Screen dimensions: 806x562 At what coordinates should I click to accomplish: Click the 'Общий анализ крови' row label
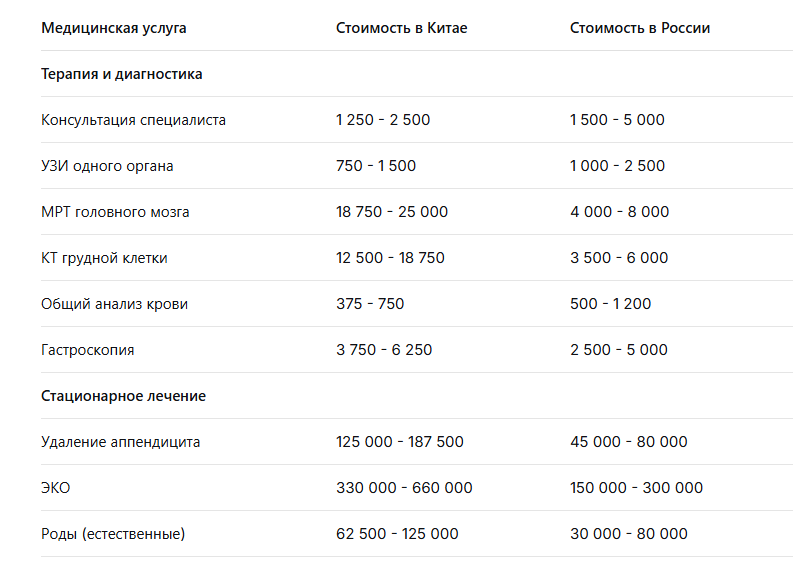coord(114,304)
